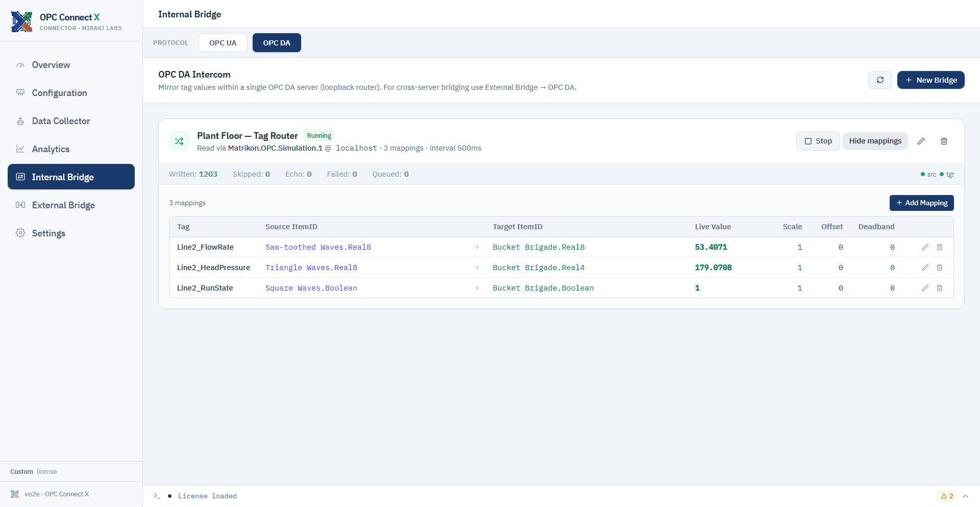Click Add Mapping button

pyautogui.click(x=921, y=203)
